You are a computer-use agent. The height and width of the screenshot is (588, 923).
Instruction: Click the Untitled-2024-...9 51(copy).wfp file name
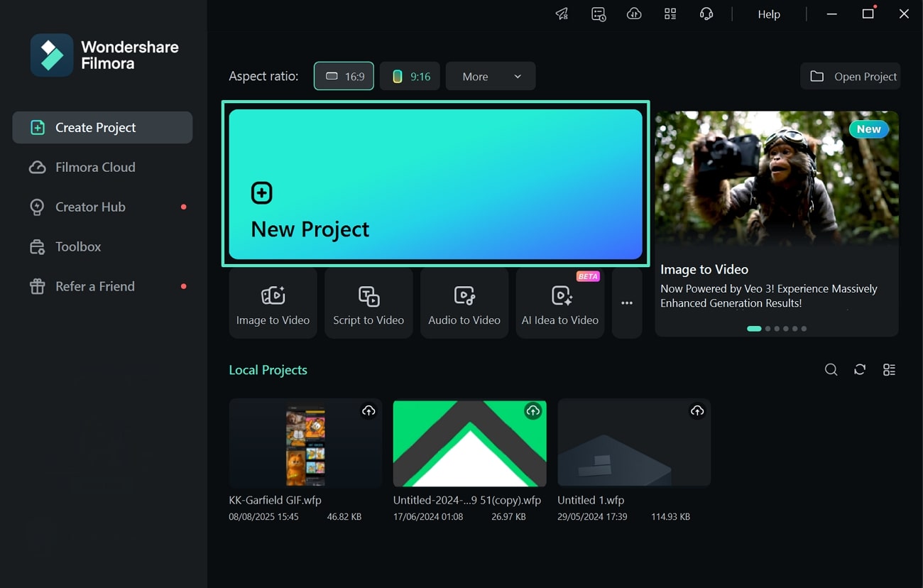click(467, 500)
